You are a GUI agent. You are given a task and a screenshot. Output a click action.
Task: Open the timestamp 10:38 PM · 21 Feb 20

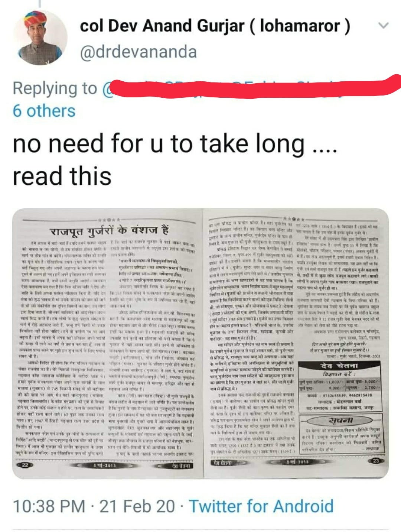94,506
